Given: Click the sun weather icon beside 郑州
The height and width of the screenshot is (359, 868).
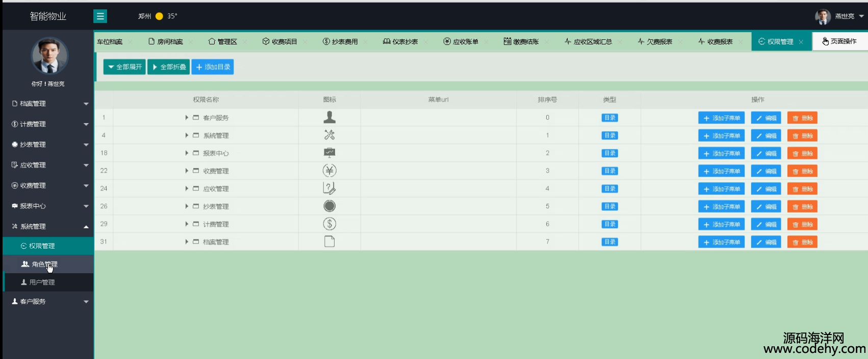Looking at the screenshot, I should pyautogui.click(x=159, y=16).
